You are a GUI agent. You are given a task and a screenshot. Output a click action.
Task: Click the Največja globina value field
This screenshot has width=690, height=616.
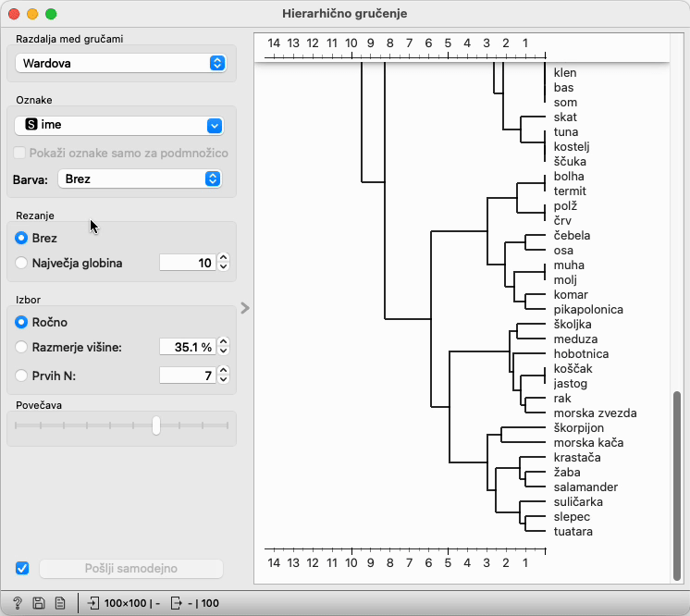188,263
